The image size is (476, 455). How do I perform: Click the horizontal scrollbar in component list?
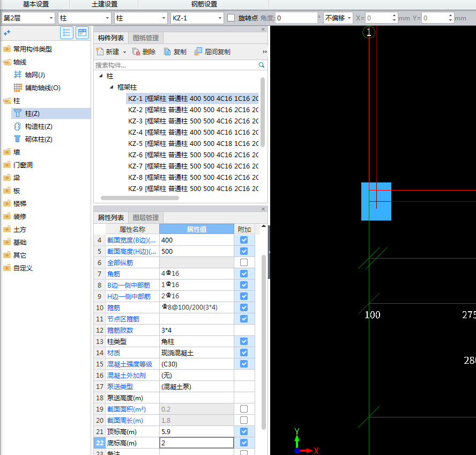(140, 198)
